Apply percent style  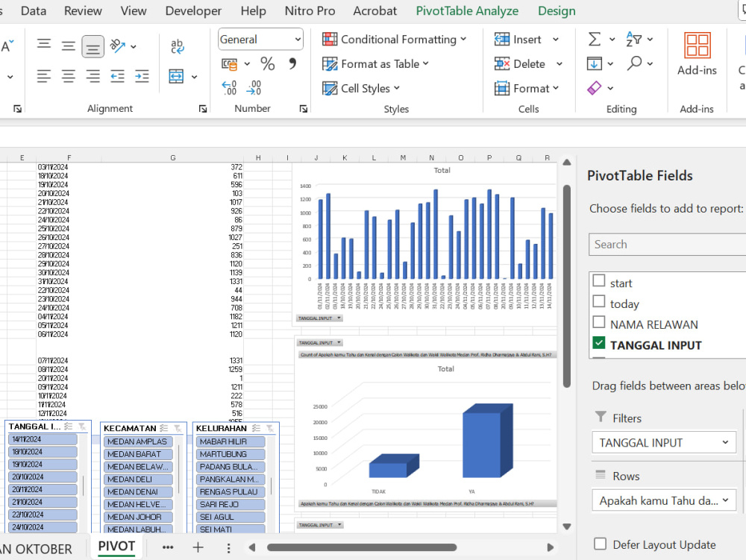pos(267,63)
